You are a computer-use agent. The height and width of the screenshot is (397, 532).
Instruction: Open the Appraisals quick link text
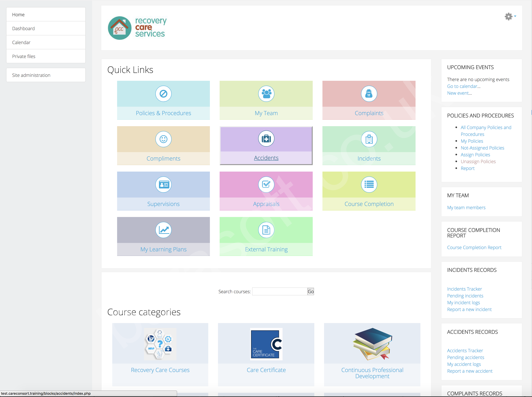click(266, 204)
